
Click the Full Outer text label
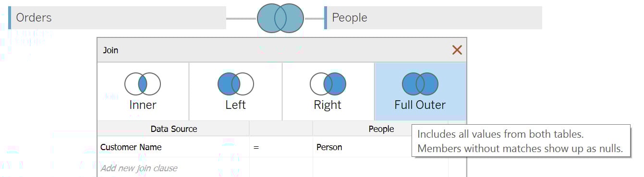click(x=420, y=105)
